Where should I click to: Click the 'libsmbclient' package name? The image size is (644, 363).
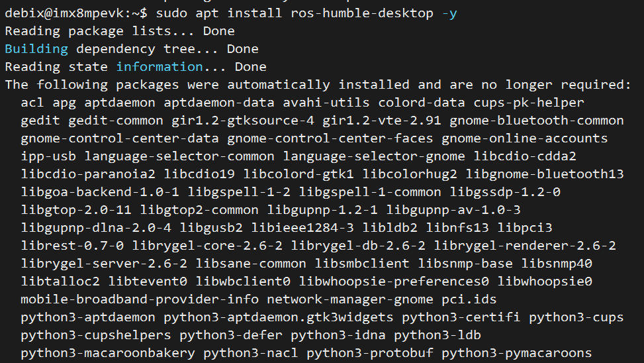[362, 264]
